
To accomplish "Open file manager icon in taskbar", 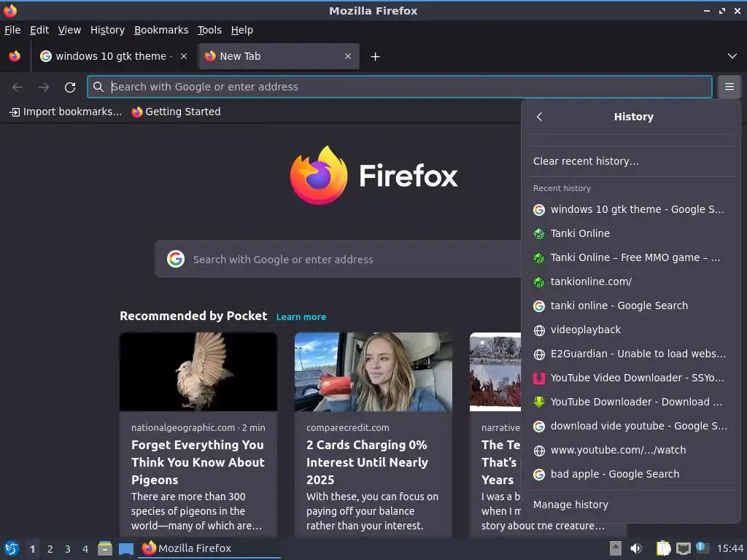I will pyautogui.click(x=105, y=548).
